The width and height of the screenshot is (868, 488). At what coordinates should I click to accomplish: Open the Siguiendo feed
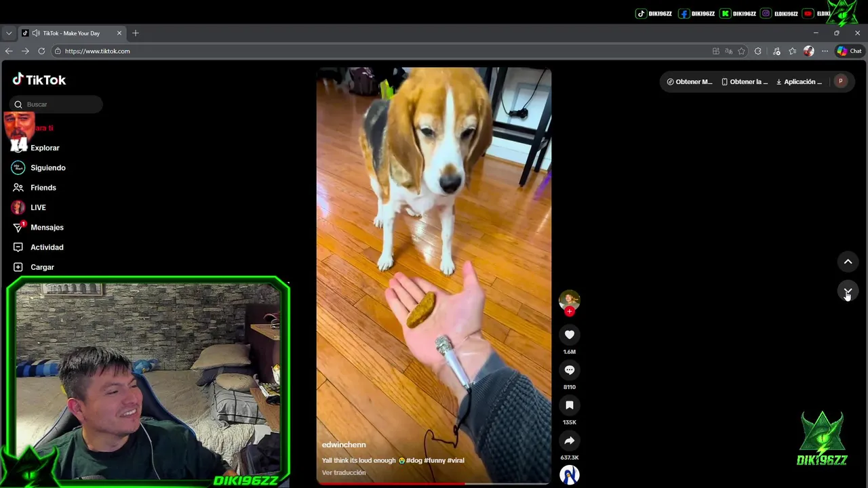(x=48, y=167)
